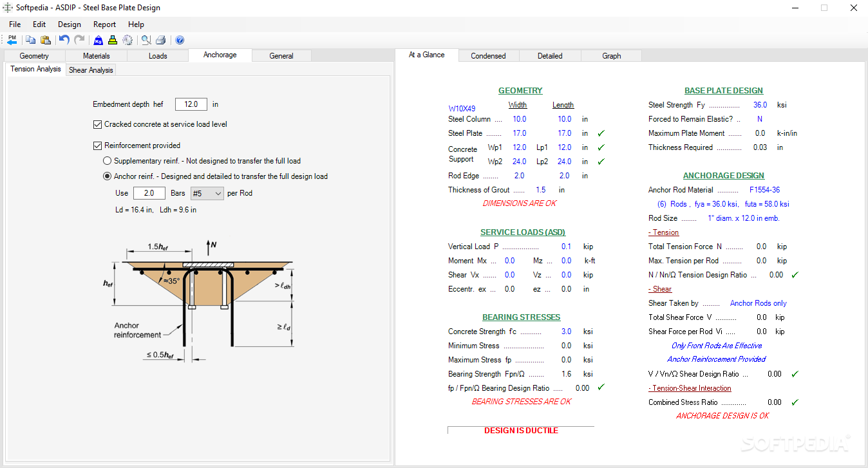868x468 pixels.
Task: Click the Rod Size 1" diam. value
Action: tap(744, 218)
